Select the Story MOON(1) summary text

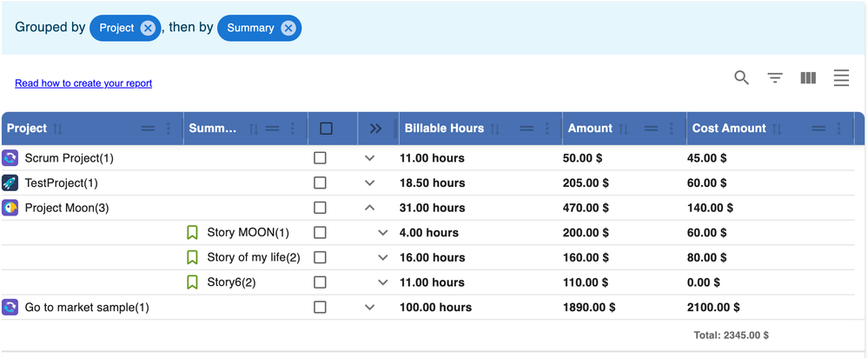point(248,233)
